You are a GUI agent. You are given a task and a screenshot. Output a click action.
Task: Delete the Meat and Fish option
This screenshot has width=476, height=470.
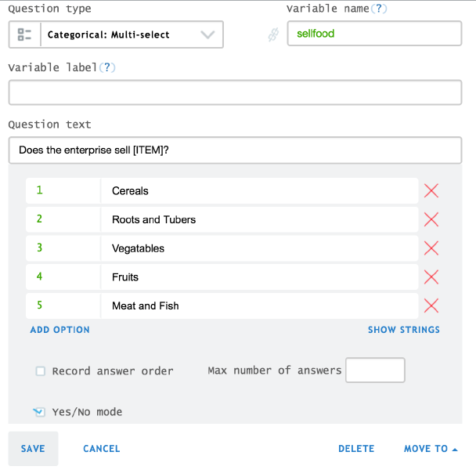coord(431,305)
